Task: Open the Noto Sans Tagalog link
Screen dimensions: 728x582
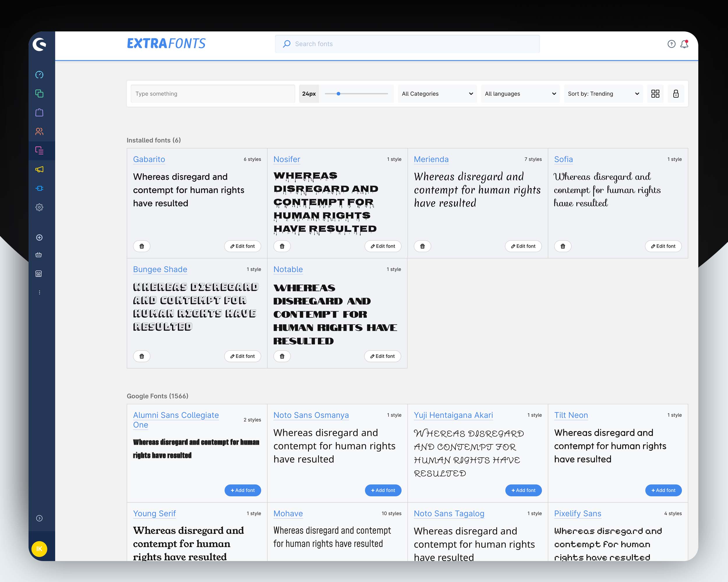Action: (449, 514)
